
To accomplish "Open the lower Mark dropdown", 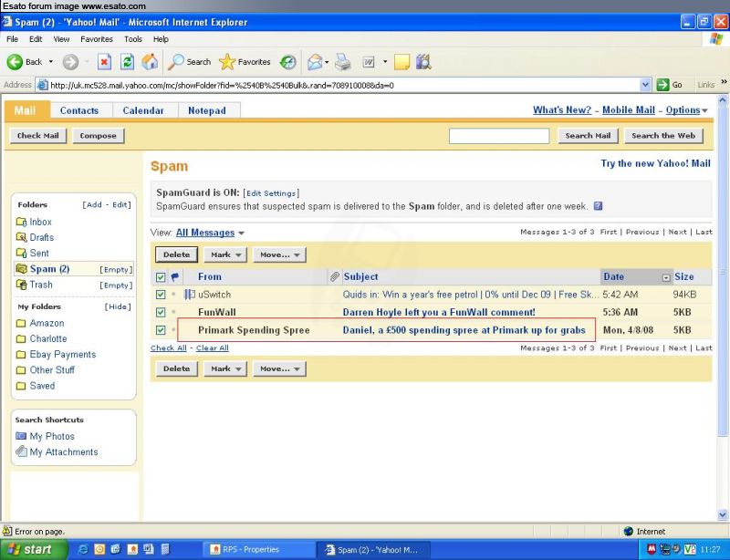I will 225,368.
